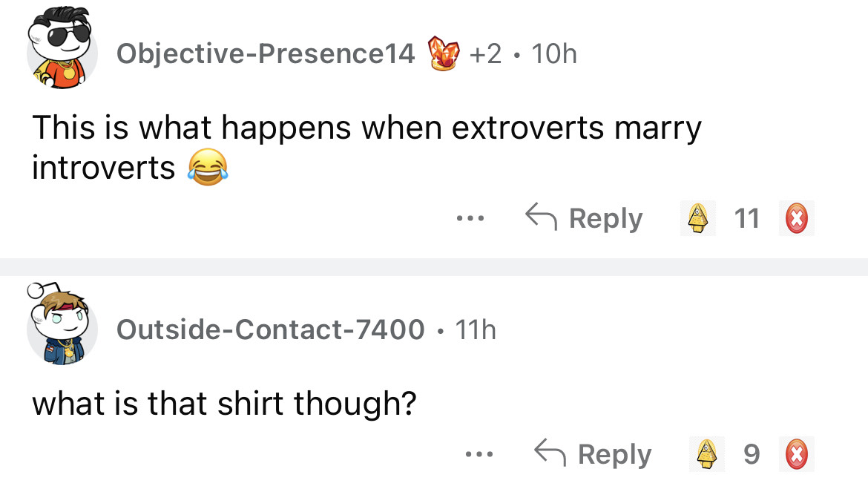Viewport: 868px width, 489px height.
Task: Click the 10h comment timestamp
Action: pyautogui.click(x=554, y=53)
